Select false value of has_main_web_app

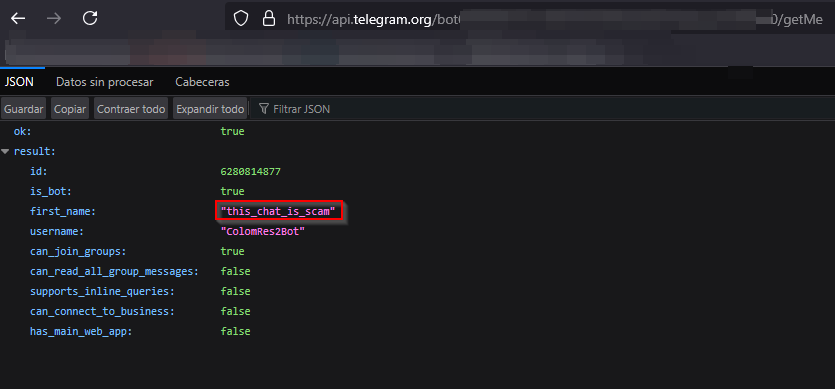coord(235,331)
